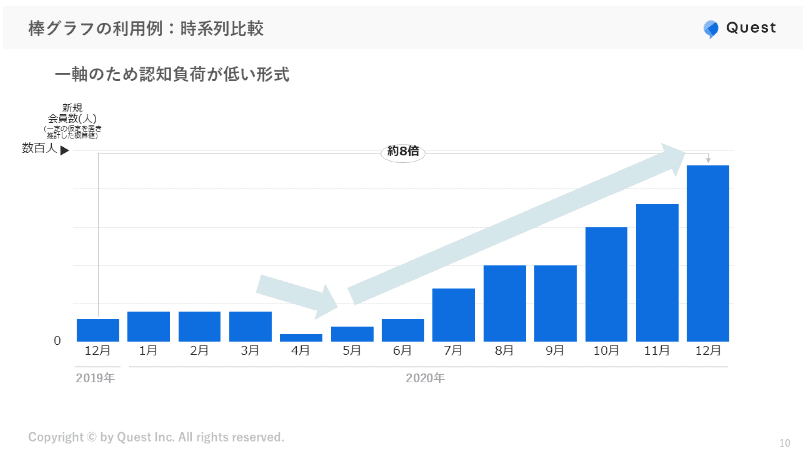Screen dimensions: 808x462
Task: Click the 2020年 year label
Action: (x=425, y=378)
